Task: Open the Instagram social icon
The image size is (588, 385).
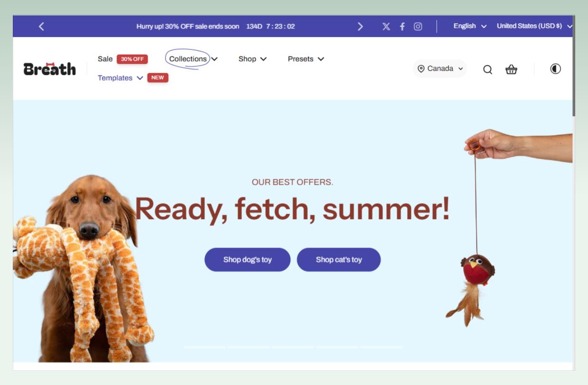Action: coord(418,27)
